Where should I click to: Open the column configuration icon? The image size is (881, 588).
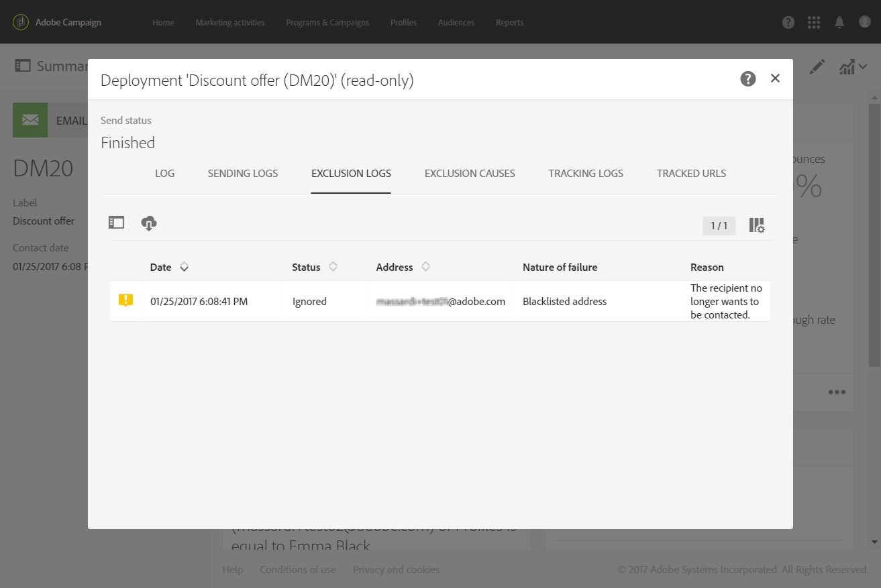[x=757, y=225]
